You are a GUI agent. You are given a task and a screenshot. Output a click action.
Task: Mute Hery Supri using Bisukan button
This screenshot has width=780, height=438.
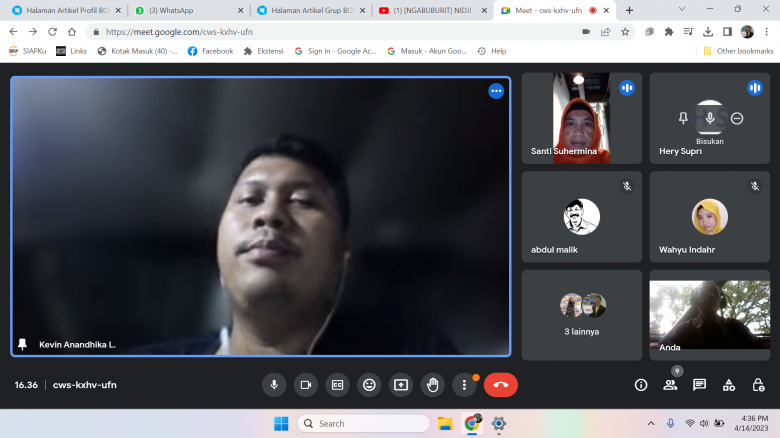click(710, 118)
